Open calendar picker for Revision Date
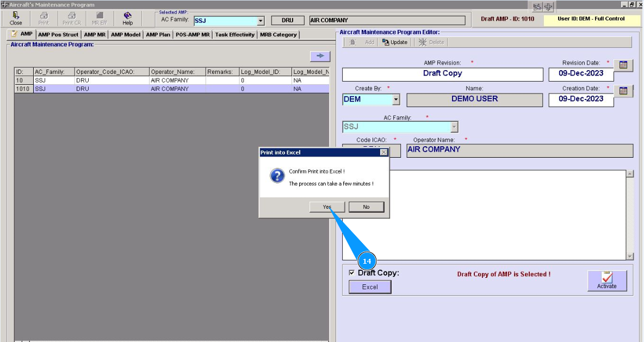 point(623,65)
